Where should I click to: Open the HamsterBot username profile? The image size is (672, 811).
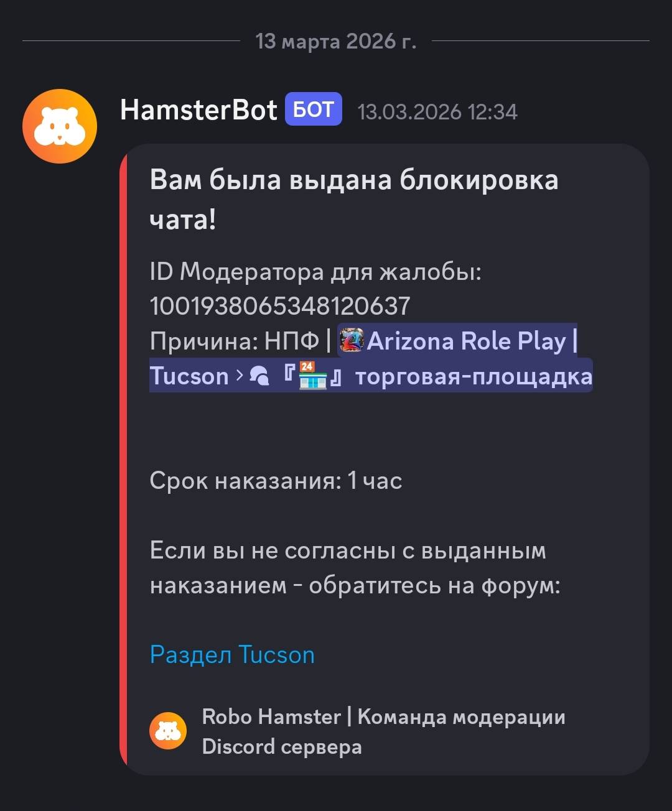coord(198,110)
